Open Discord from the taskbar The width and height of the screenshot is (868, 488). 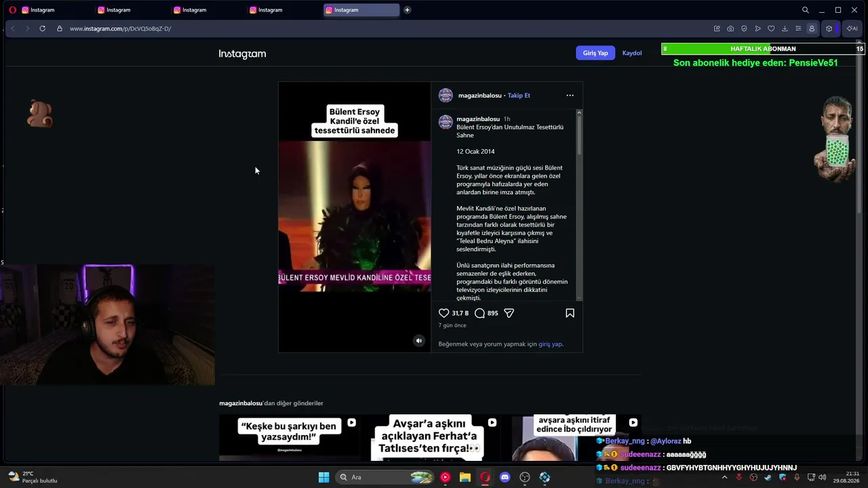pyautogui.click(x=505, y=477)
